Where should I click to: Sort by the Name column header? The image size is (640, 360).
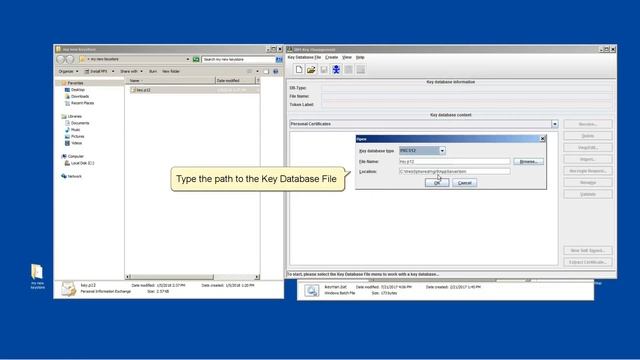(x=170, y=81)
